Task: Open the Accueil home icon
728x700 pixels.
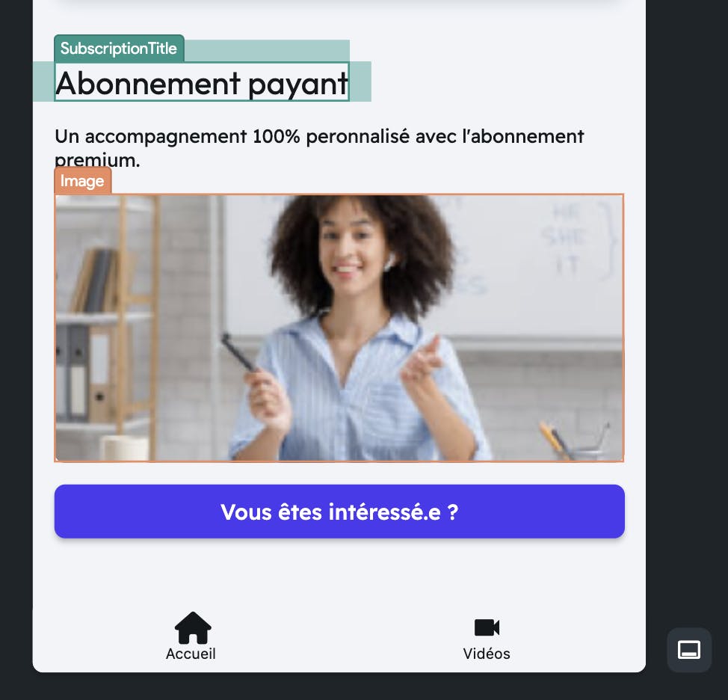Action: (193, 627)
